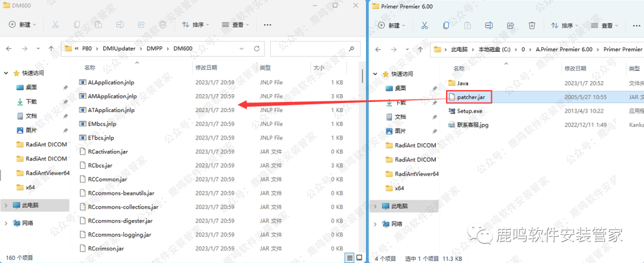Open recent locations dropdown in DM600 window
Screen dimensions: 644x263
38,48
